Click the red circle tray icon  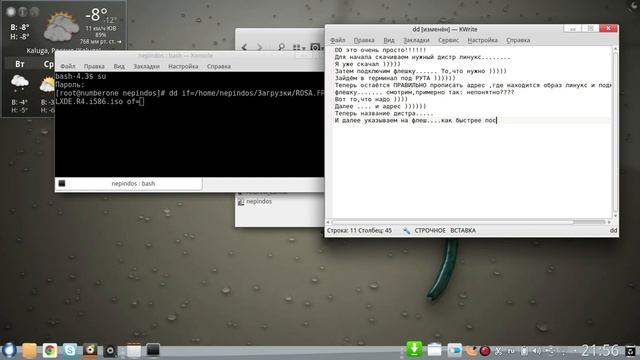pyautogui.click(x=485, y=351)
